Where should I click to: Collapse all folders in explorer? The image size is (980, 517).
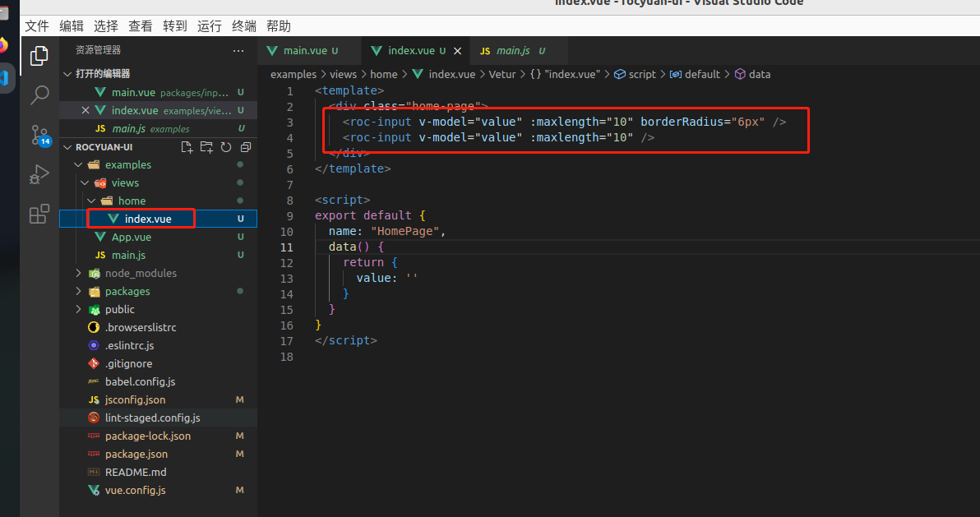pyautogui.click(x=245, y=147)
